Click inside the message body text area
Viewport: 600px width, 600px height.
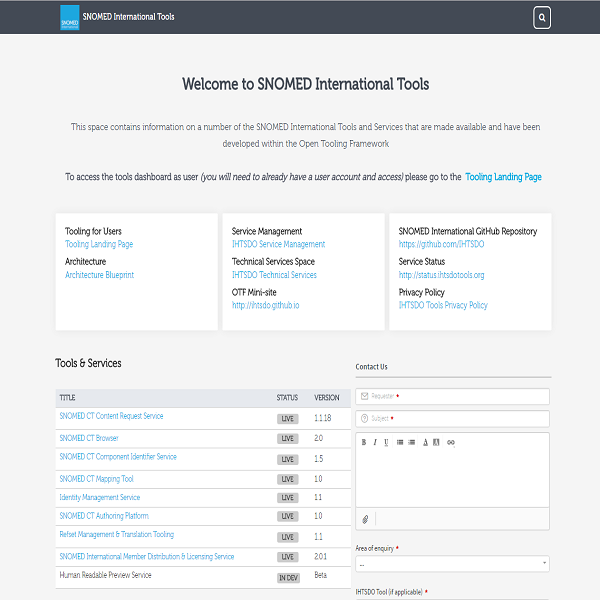click(452, 478)
